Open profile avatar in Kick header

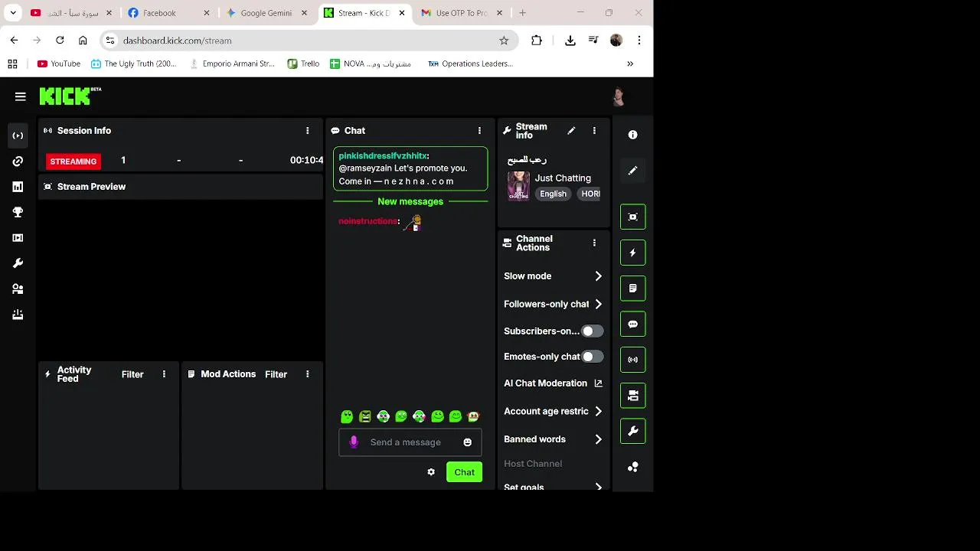point(619,96)
